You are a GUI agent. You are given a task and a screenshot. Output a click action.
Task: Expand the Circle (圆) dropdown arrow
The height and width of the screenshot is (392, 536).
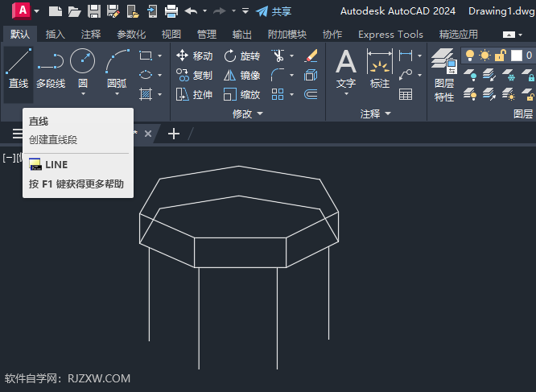tap(83, 93)
